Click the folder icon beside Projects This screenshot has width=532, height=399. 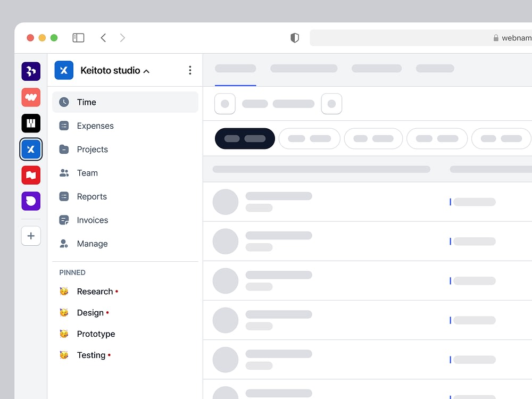click(64, 149)
